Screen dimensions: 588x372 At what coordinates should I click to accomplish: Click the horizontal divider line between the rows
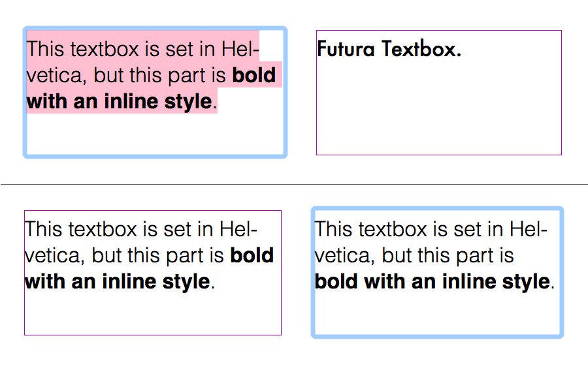[x=294, y=185]
